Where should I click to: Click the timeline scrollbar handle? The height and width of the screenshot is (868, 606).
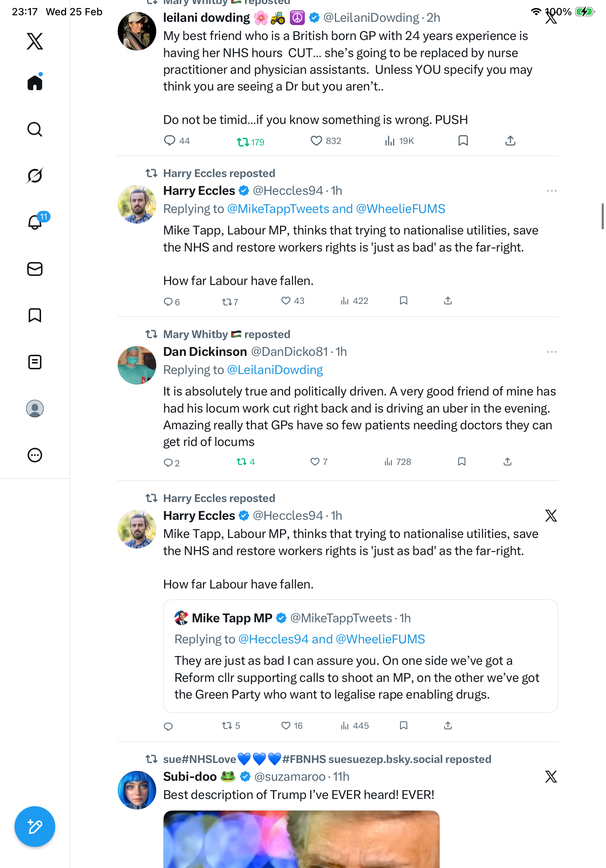(602, 216)
